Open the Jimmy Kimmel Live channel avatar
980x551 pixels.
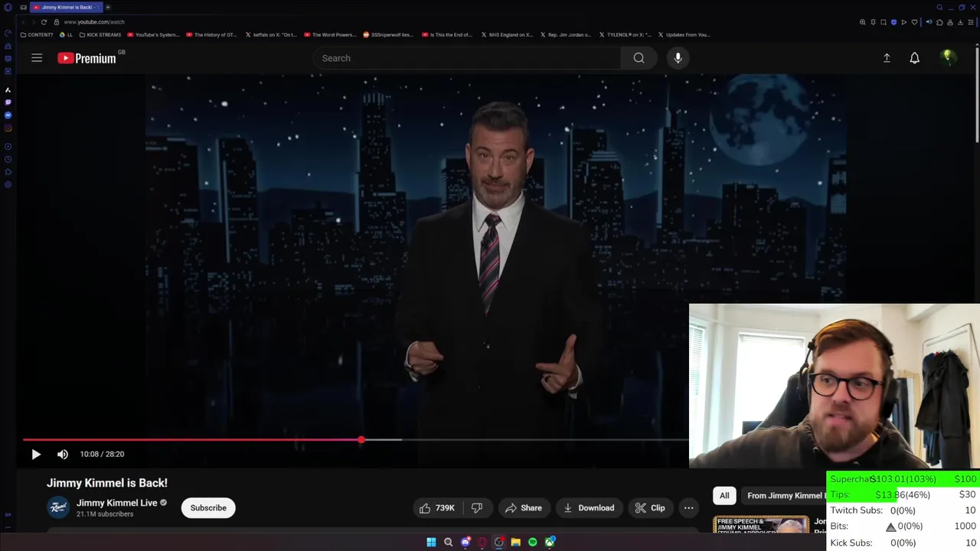58,507
